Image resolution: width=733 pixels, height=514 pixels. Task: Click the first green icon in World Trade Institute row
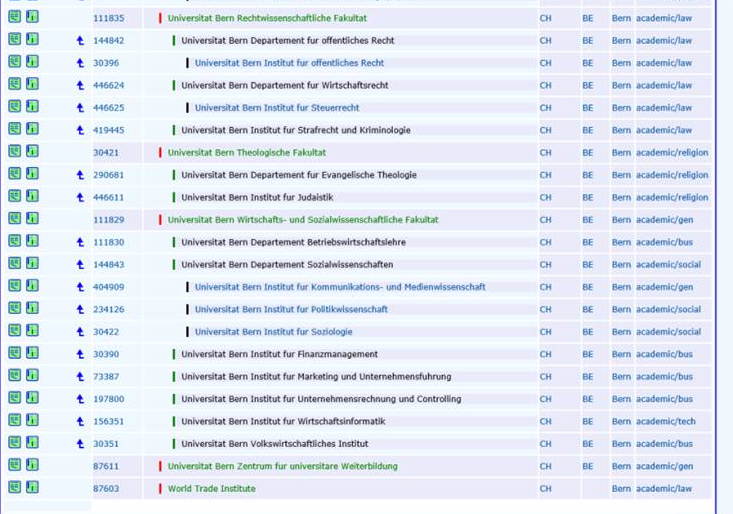(14, 487)
